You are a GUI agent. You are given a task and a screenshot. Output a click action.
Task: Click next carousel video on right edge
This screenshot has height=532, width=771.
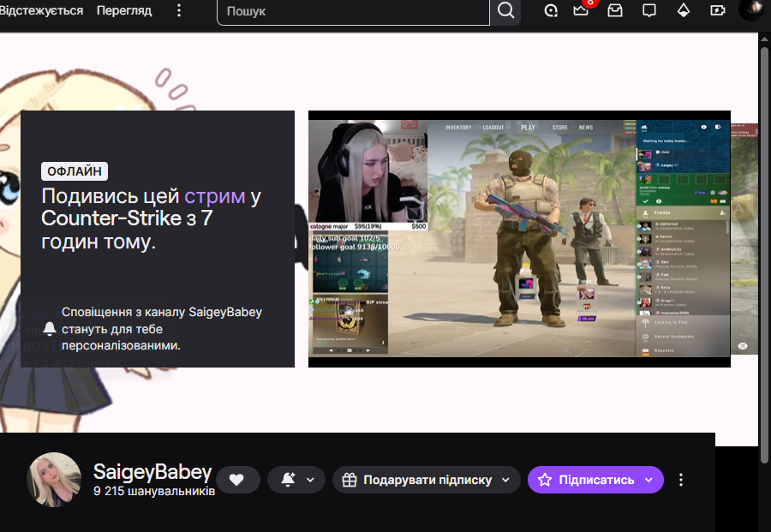(744, 239)
